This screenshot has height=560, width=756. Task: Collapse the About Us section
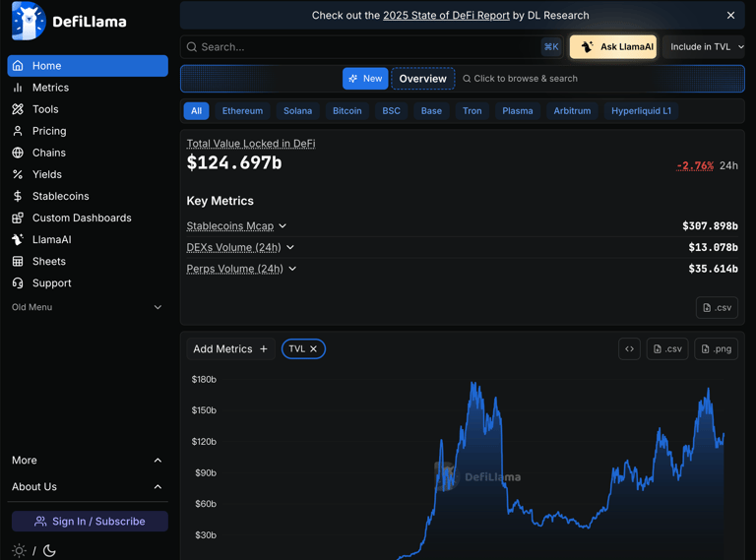point(87,486)
